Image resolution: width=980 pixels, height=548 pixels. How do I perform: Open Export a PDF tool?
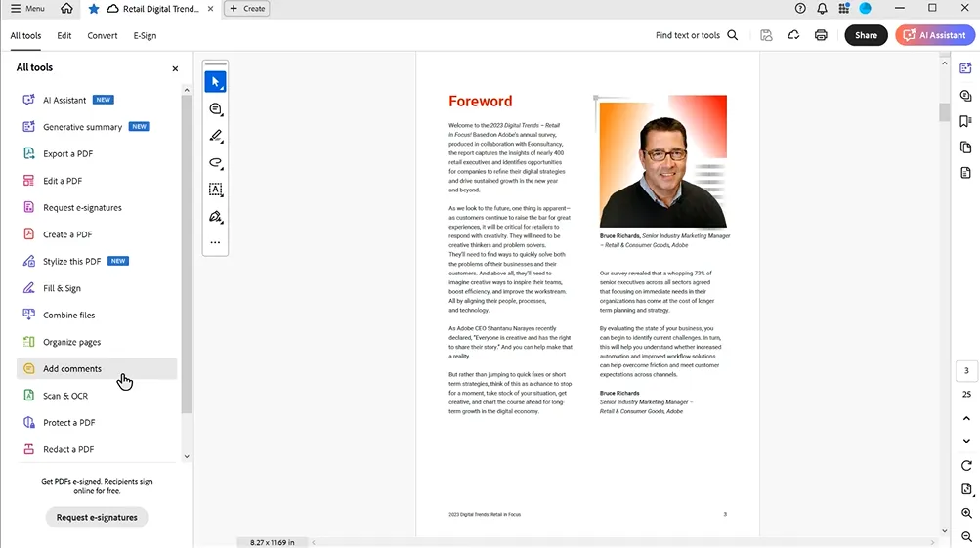coord(97,153)
